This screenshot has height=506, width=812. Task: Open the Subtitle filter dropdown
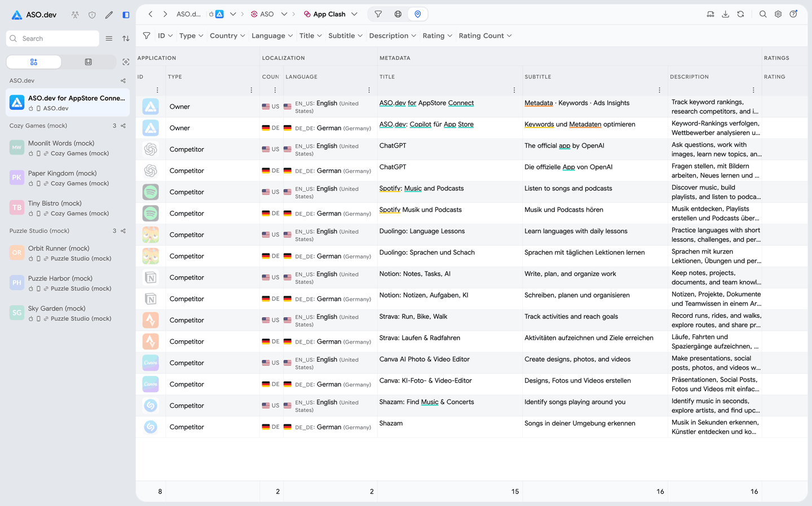click(346, 35)
